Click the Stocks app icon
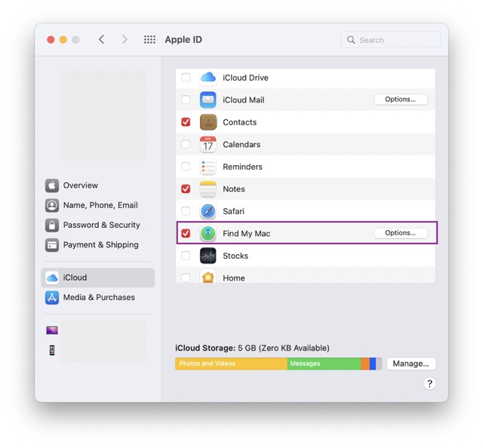 point(208,256)
